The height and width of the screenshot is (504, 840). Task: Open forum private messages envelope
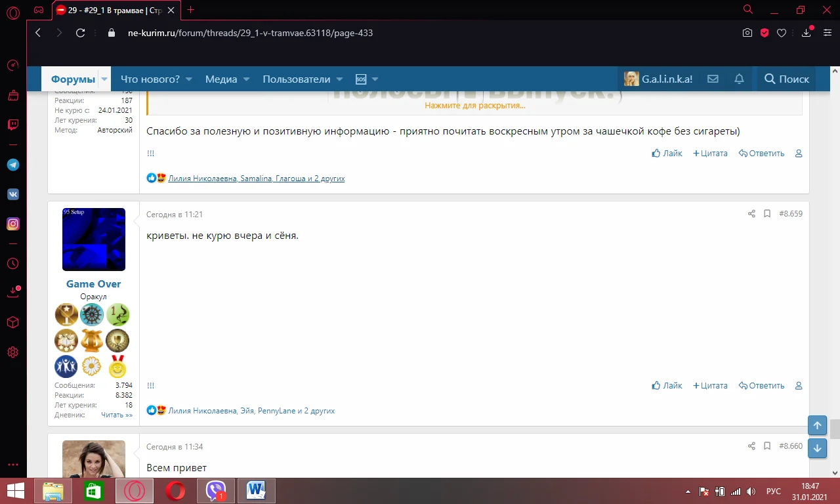tap(713, 79)
